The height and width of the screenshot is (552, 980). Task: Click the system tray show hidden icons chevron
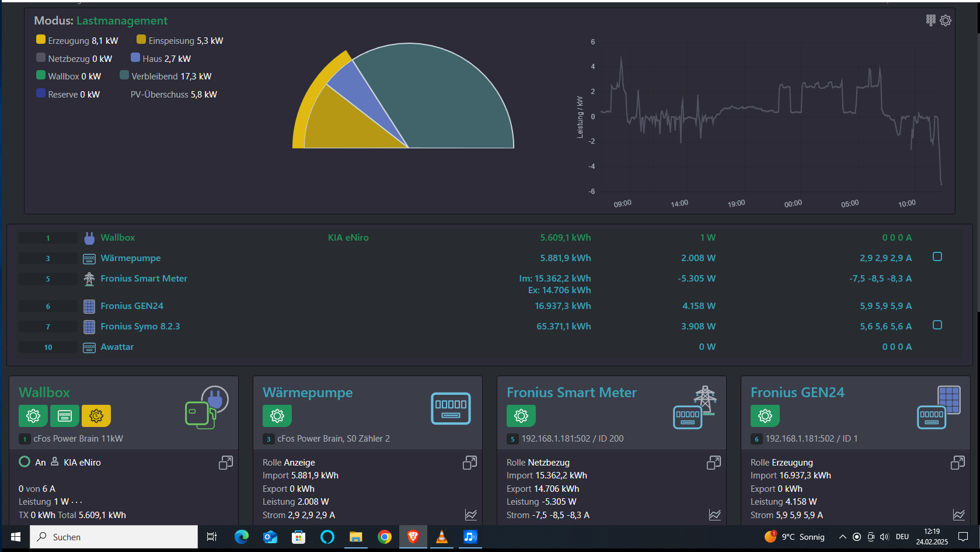(842, 537)
